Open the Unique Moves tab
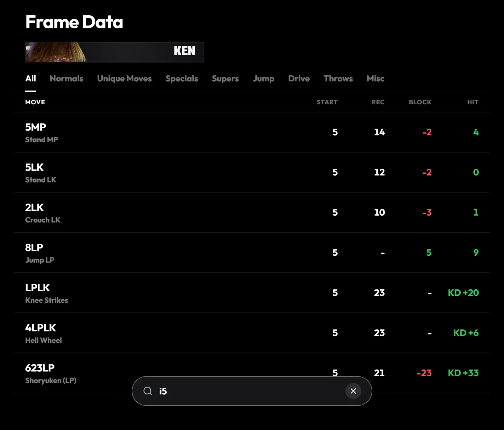Screen dimensions: 504x430 click(124, 78)
